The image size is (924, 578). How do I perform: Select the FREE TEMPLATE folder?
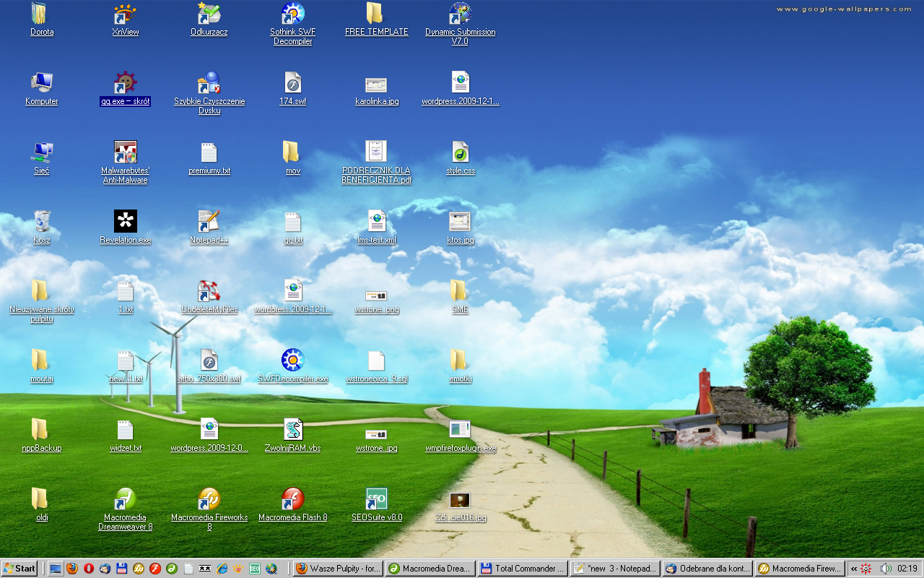coord(375,14)
